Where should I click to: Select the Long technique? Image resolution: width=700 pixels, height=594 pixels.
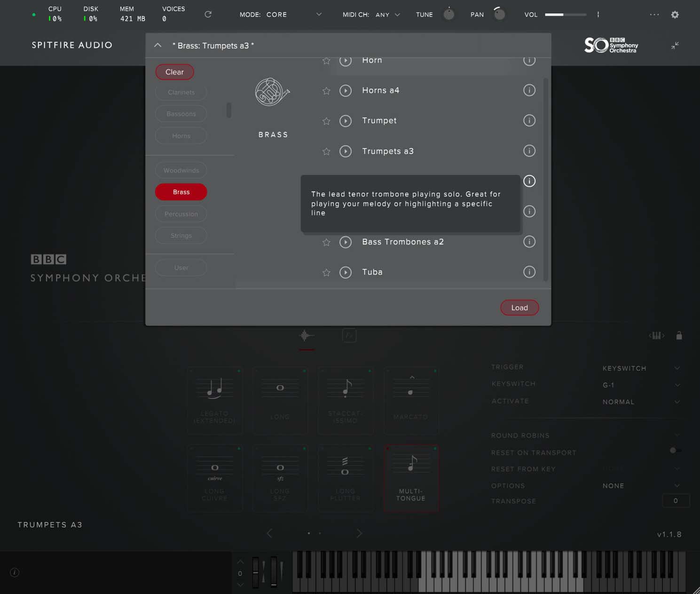point(280,401)
